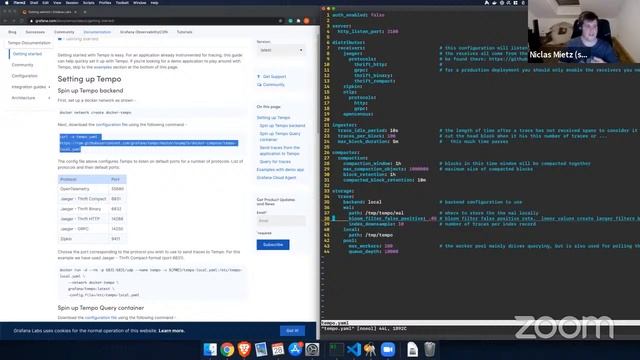Image resolution: width=640 pixels, height=360 pixels.
Task: Open the Session menu
Action: coord(72,2)
